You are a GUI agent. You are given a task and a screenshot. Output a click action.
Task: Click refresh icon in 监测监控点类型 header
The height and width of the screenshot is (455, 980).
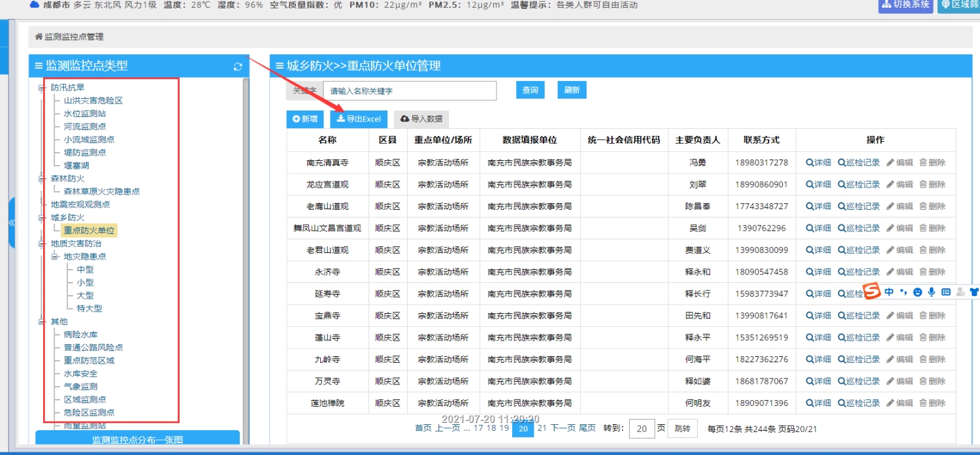point(238,67)
